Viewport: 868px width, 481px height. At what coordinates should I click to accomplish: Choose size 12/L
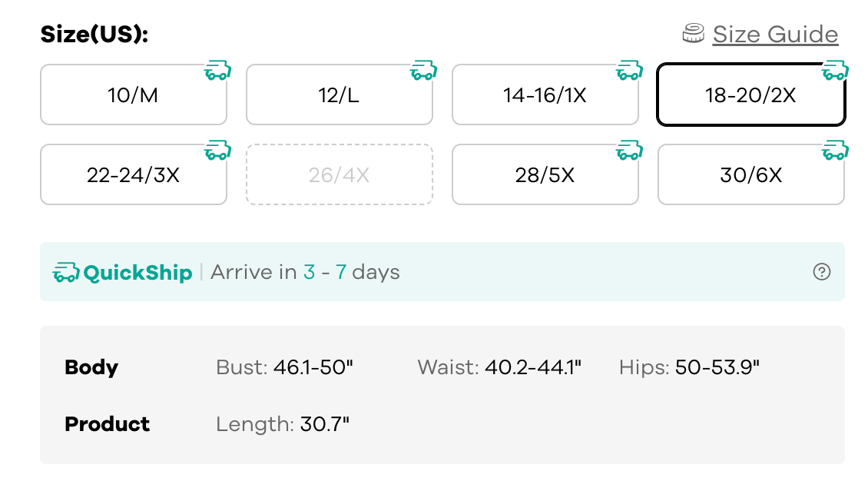click(x=339, y=95)
